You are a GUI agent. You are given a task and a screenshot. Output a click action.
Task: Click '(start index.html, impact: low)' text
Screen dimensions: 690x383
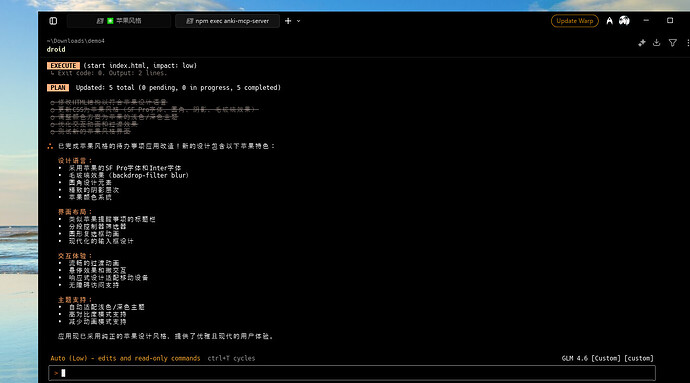[x=140, y=66]
